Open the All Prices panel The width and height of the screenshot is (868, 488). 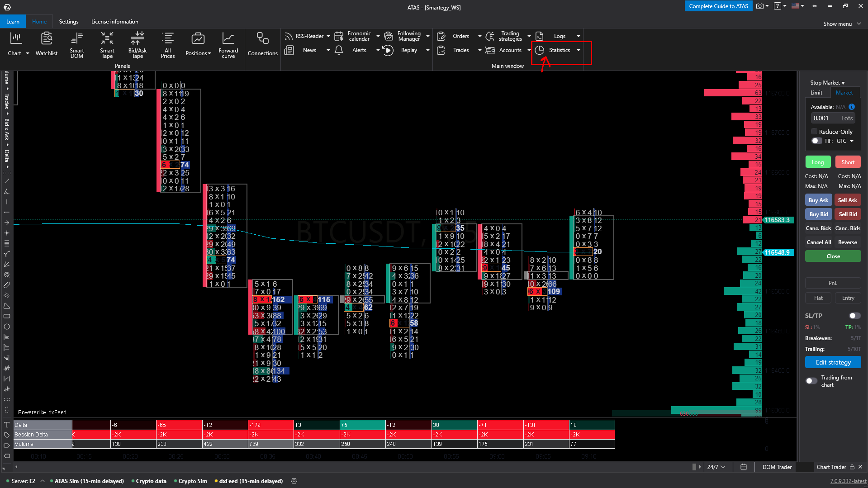coord(168,44)
